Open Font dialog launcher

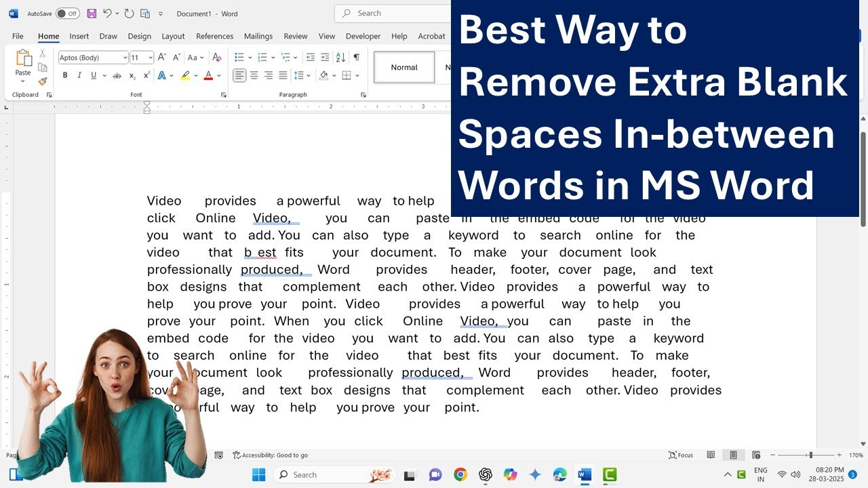[x=224, y=95]
